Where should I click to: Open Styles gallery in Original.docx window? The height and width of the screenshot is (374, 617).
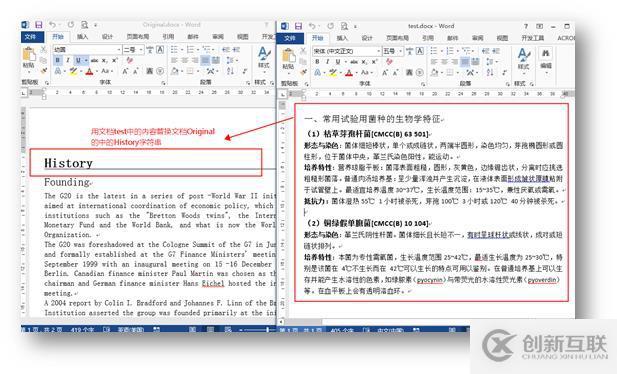(x=264, y=57)
